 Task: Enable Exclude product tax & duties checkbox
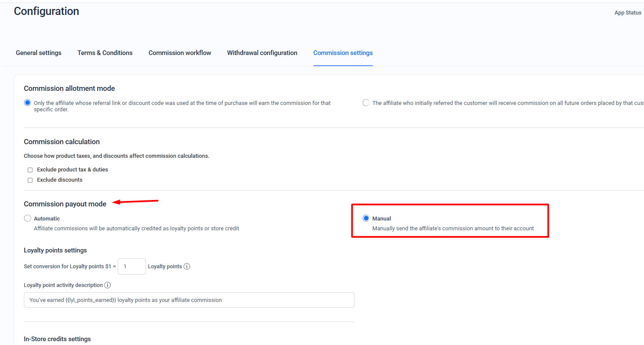pos(30,170)
